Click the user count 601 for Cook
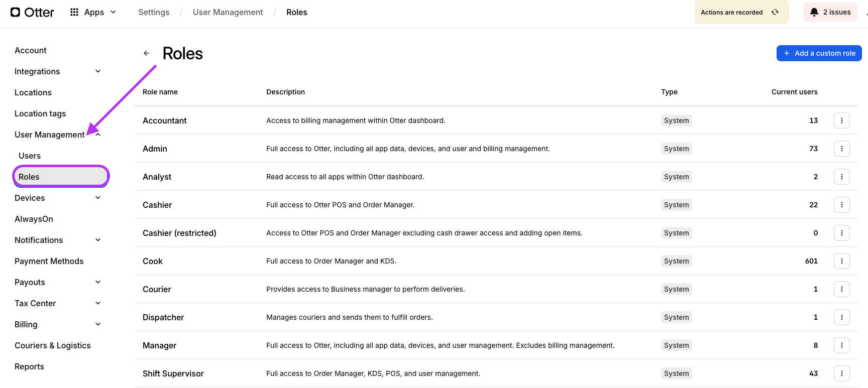The image size is (868, 388). pyautogui.click(x=811, y=261)
